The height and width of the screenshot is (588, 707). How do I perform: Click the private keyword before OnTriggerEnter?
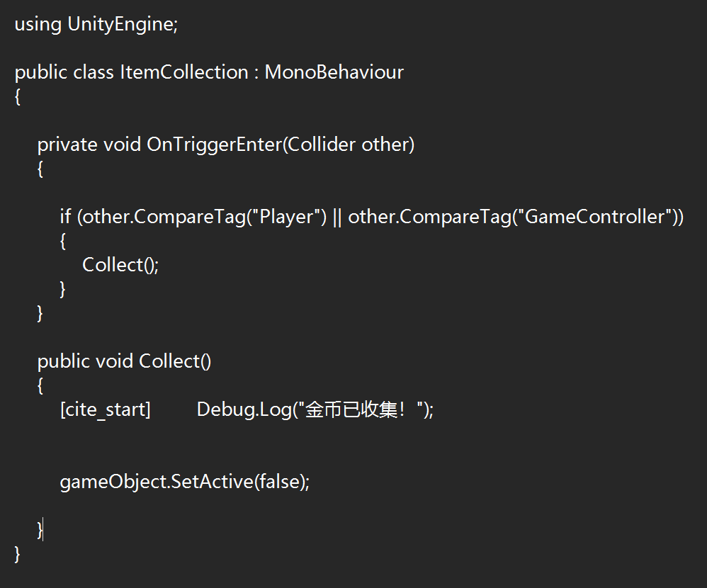67,145
